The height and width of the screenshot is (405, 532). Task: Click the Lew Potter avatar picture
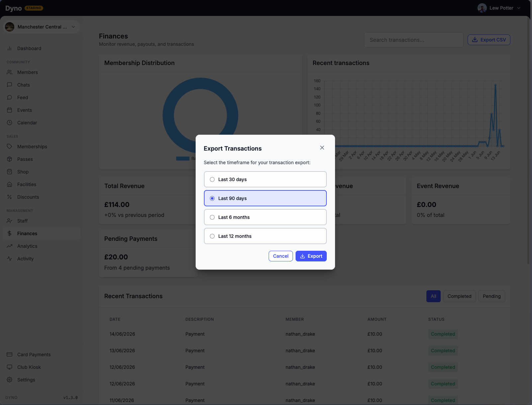tap(482, 8)
